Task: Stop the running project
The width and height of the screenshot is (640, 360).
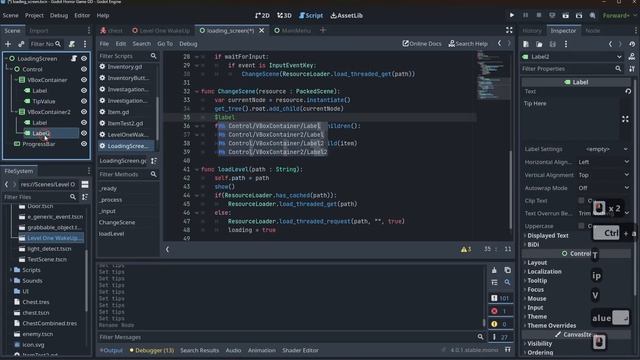Action: (539, 16)
